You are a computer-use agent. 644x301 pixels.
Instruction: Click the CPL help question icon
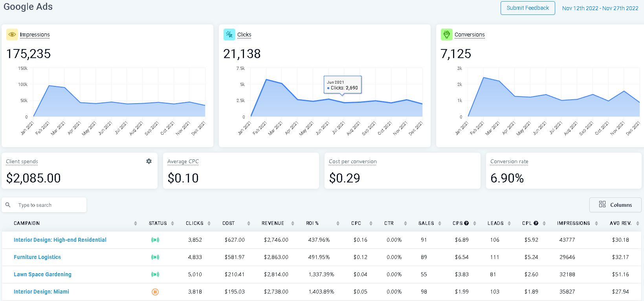pos(536,223)
